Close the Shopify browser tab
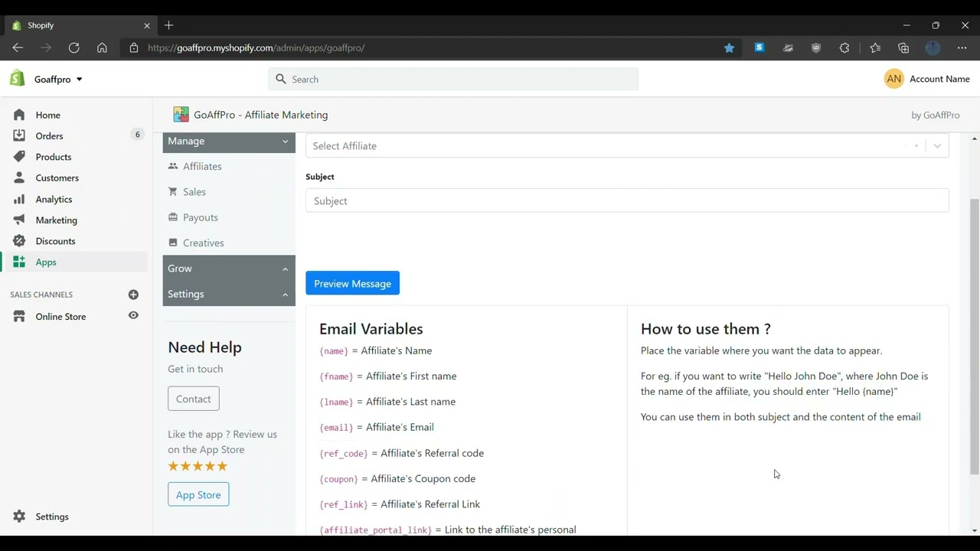Image resolution: width=980 pixels, height=551 pixels. 147,25
